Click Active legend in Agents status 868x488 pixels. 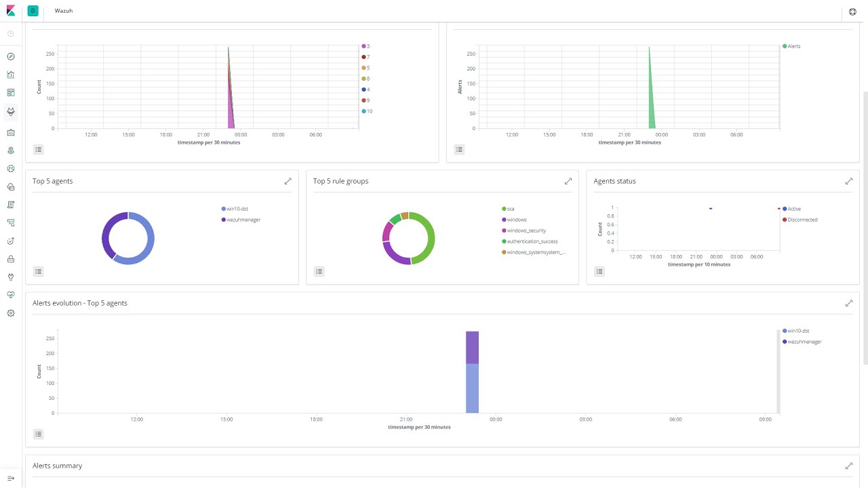[x=791, y=209]
